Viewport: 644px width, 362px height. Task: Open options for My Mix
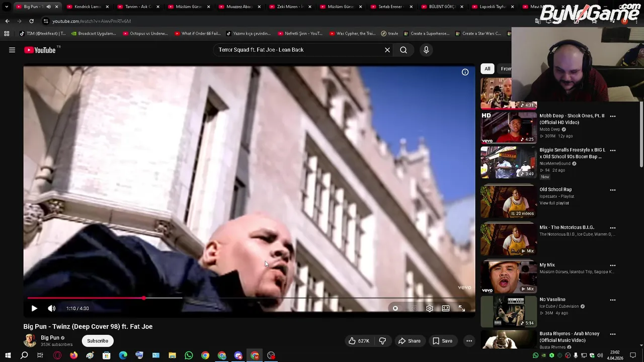point(613,265)
